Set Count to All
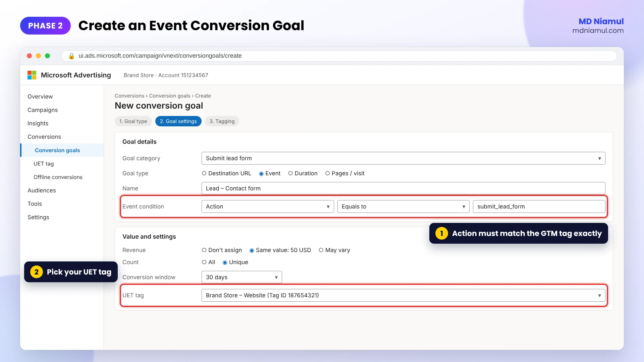644x362 pixels. 208,262
